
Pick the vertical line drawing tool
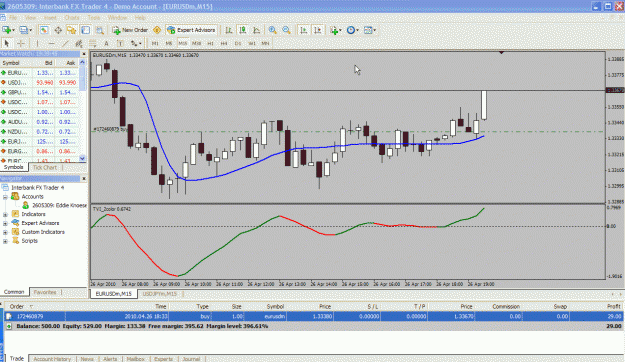(x=37, y=43)
